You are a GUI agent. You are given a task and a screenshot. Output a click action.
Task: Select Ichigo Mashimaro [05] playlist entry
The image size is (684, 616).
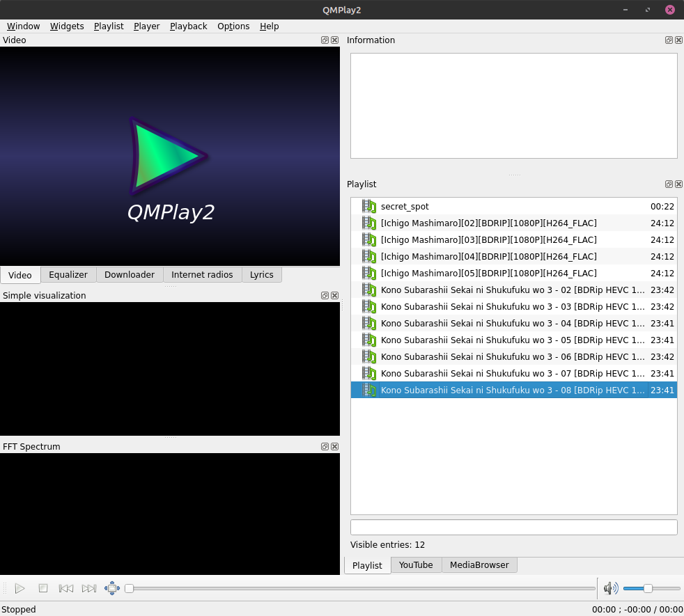513,274
